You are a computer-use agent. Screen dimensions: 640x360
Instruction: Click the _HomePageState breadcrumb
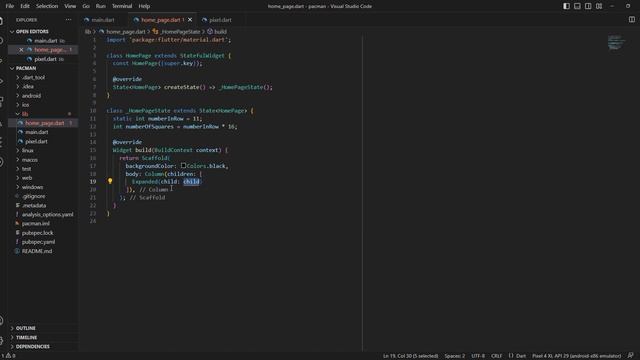(177, 31)
